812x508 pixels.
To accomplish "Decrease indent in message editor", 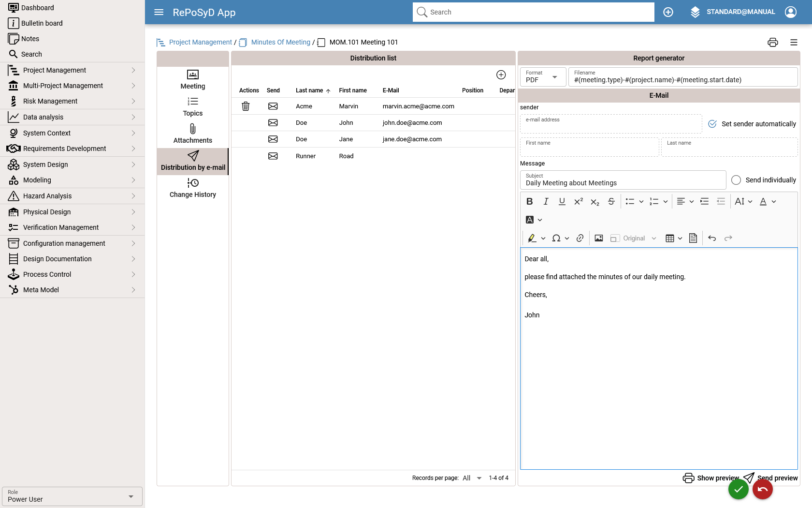I will 721,201.
